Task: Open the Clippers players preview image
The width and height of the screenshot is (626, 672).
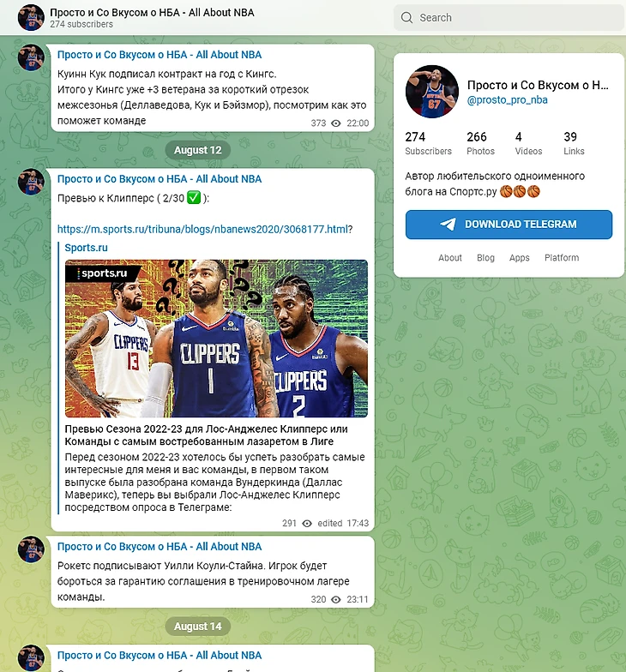Action: pyautogui.click(x=216, y=339)
